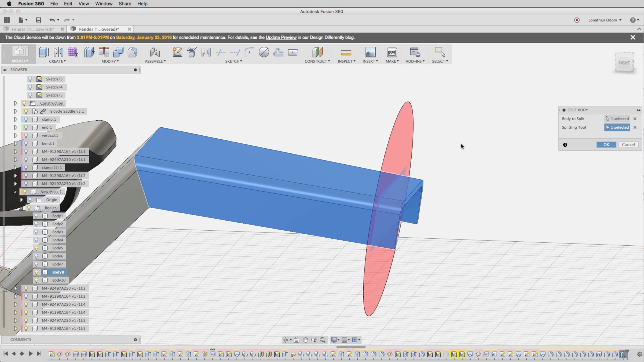
Task: Toggle visibility bulb of Body5
Action: pyautogui.click(x=36, y=248)
